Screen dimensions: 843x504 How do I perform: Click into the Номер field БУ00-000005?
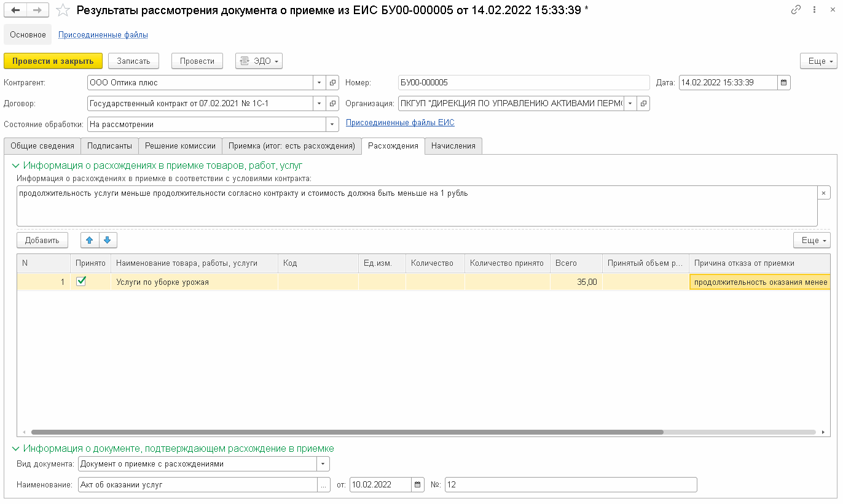coord(523,82)
